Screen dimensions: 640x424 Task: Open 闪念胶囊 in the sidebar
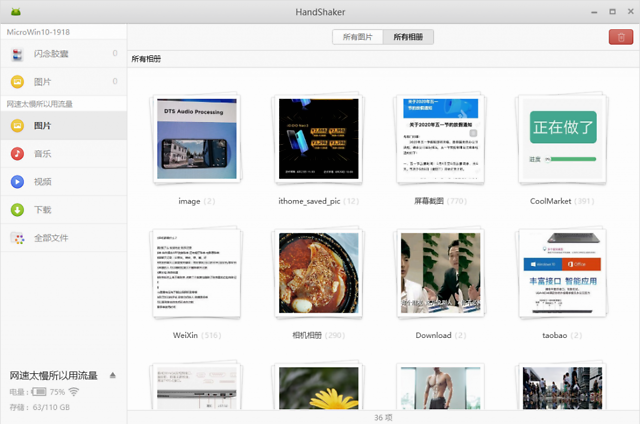64,53
